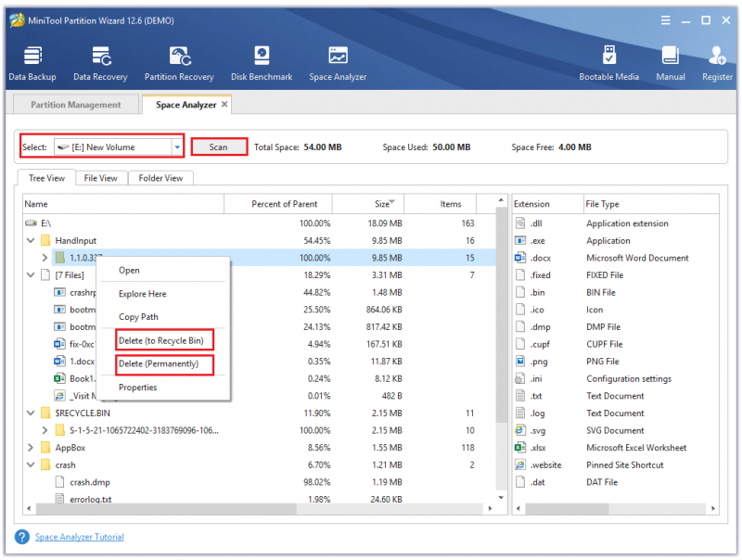Collapse the HandInput folder
This screenshot has width=742, height=560.
[x=31, y=240]
